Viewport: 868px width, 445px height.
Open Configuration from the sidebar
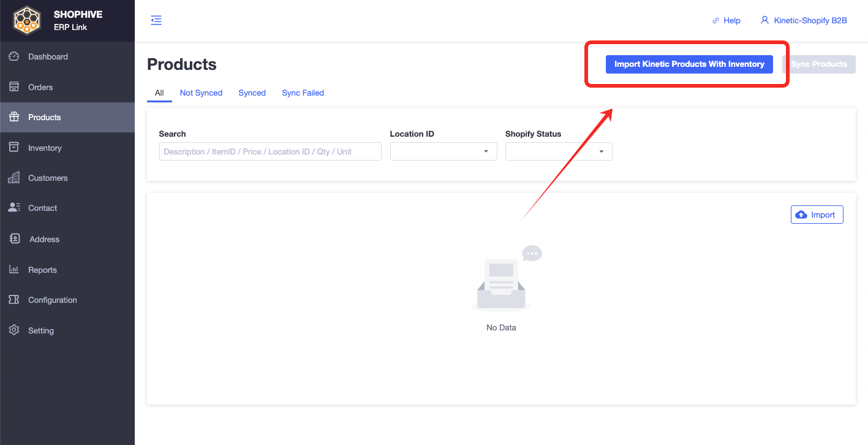(67, 300)
